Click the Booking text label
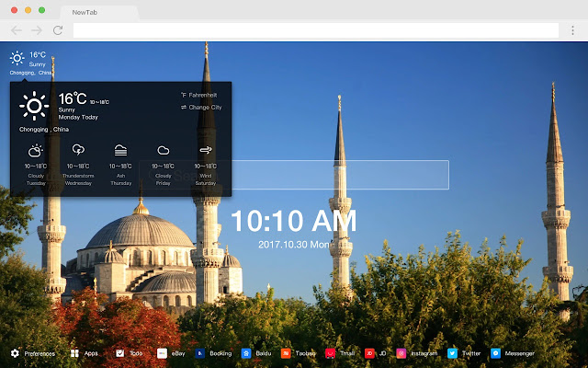The height and width of the screenshot is (368, 588). [220, 353]
